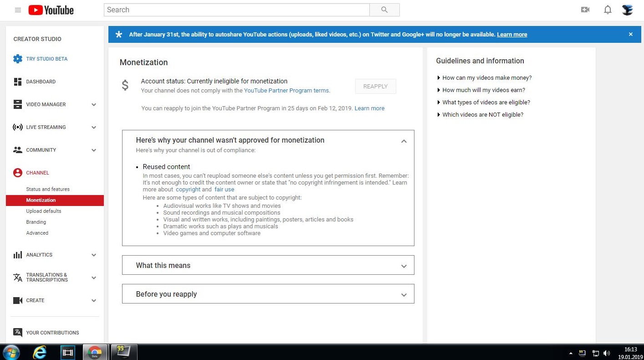
Task: Expand Translations & Transcriptions chevron
Action: coord(94,278)
